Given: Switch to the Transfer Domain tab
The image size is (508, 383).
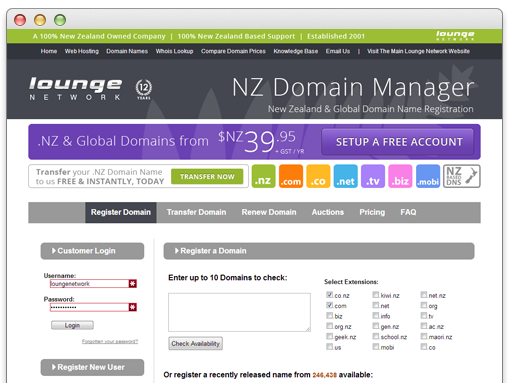Looking at the screenshot, I should point(196,212).
